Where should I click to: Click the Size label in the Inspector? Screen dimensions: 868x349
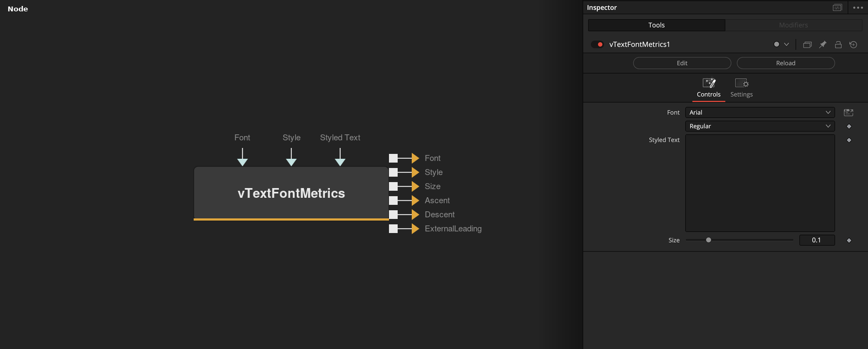pos(674,240)
